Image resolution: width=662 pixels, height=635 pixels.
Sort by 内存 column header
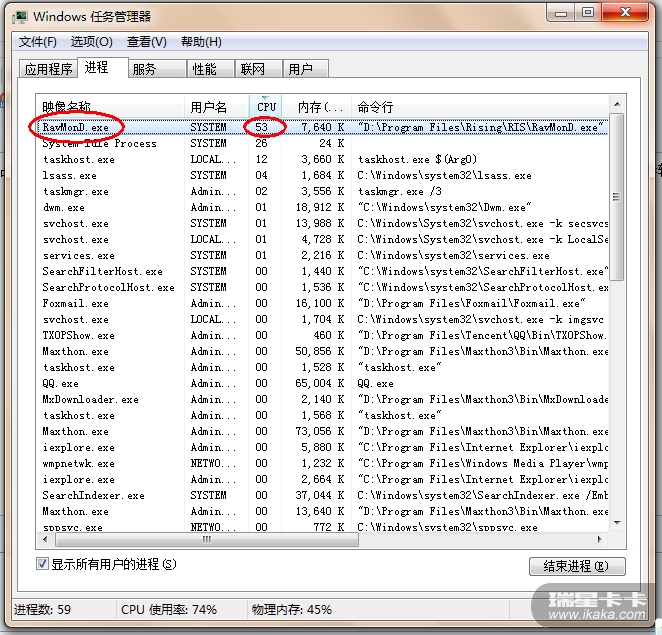(317, 107)
